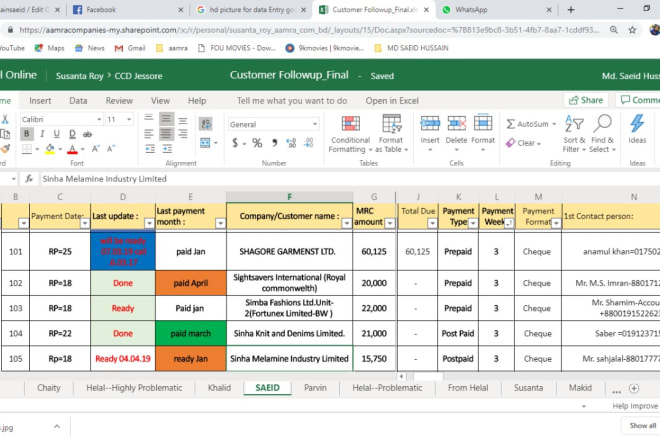Switch to the Parvin sheet tab

(x=315, y=388)
